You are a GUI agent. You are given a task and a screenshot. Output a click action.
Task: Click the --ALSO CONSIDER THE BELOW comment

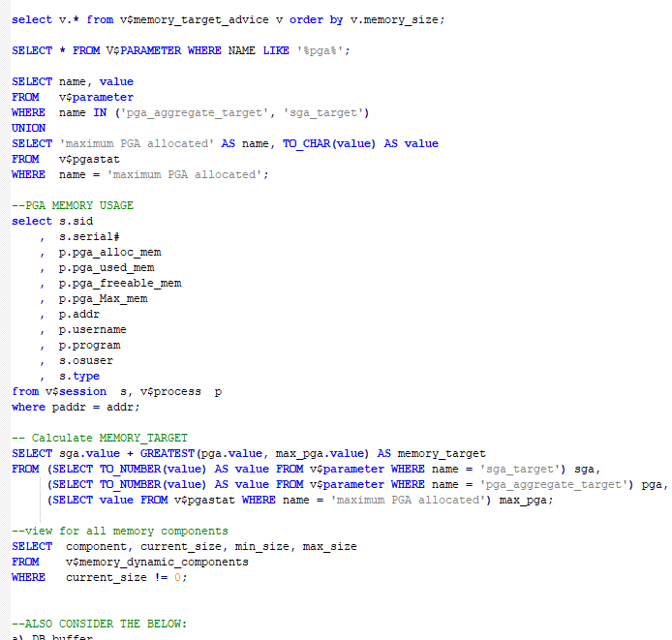click(x=100, y=624)
